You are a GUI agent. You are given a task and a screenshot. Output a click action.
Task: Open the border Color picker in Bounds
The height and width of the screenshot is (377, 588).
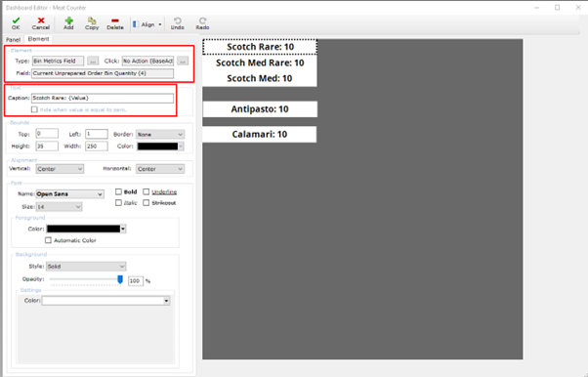click(x=160, y=147)
